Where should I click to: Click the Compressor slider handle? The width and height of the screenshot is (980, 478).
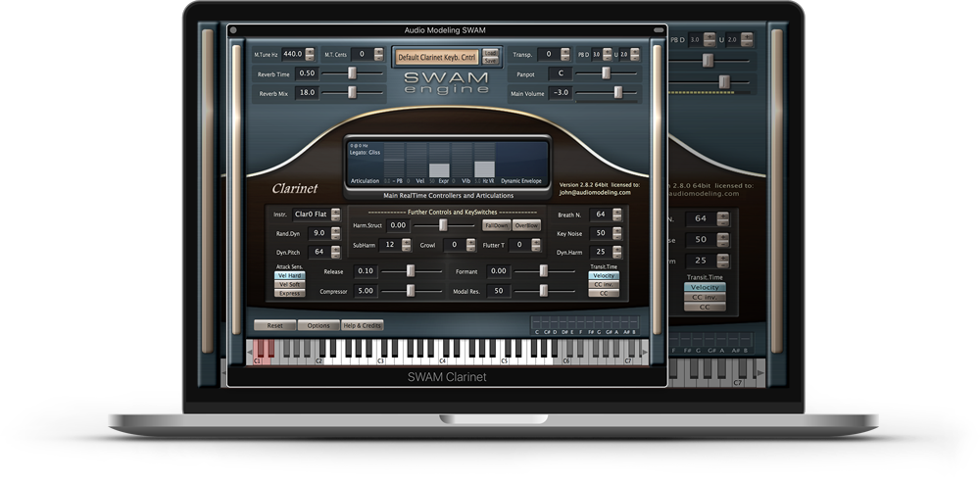pyautogui.click(x=411, y=291)
